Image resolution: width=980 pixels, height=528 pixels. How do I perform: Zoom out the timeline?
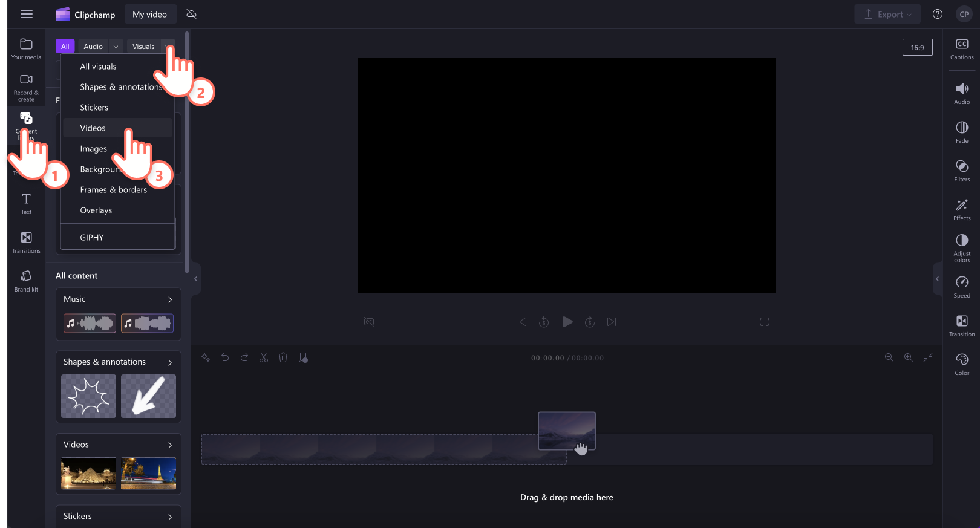[889, 357]
